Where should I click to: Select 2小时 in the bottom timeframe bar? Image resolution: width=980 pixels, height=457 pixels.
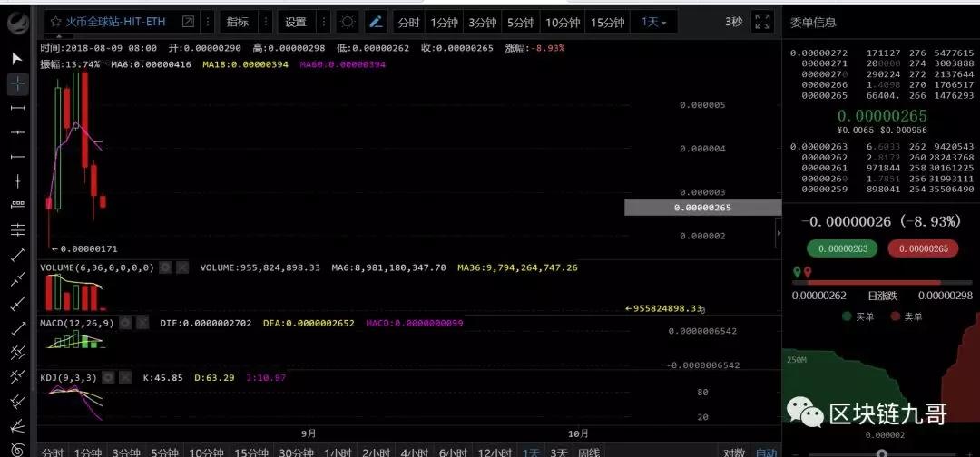click(x=377, y=452)
